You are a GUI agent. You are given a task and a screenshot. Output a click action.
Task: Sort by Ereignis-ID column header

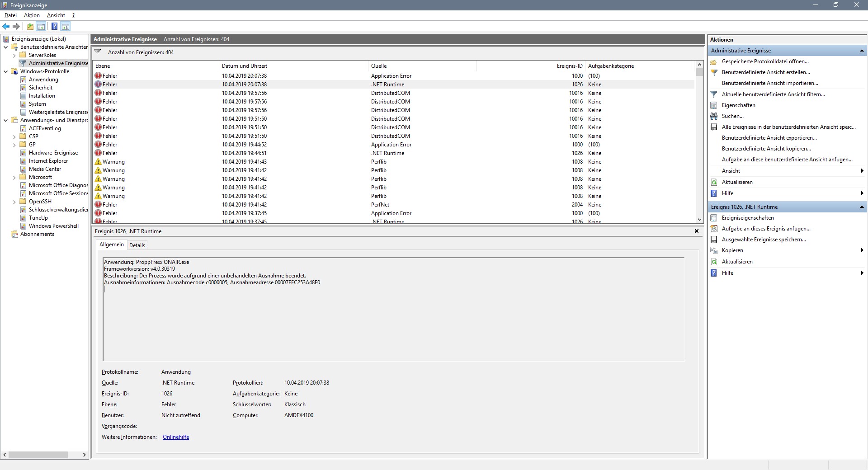531,66
